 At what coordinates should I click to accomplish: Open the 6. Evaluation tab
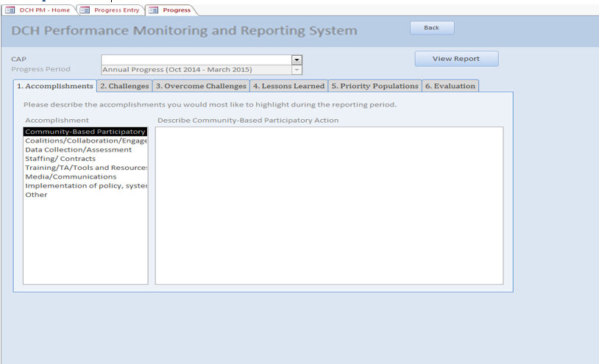click(450, 86)
